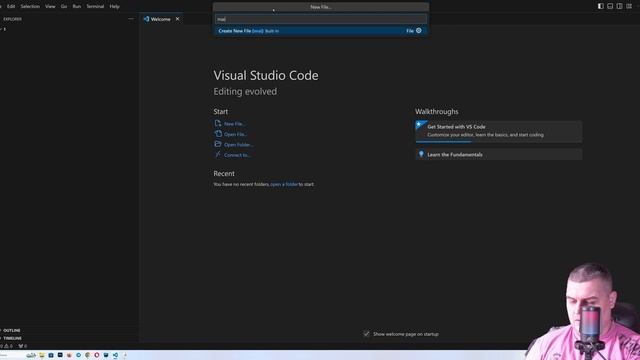This screenshot has height=360, width=640.
Task: Open the Selection menu
Action: pyautogui.click(x=30, y=7)
